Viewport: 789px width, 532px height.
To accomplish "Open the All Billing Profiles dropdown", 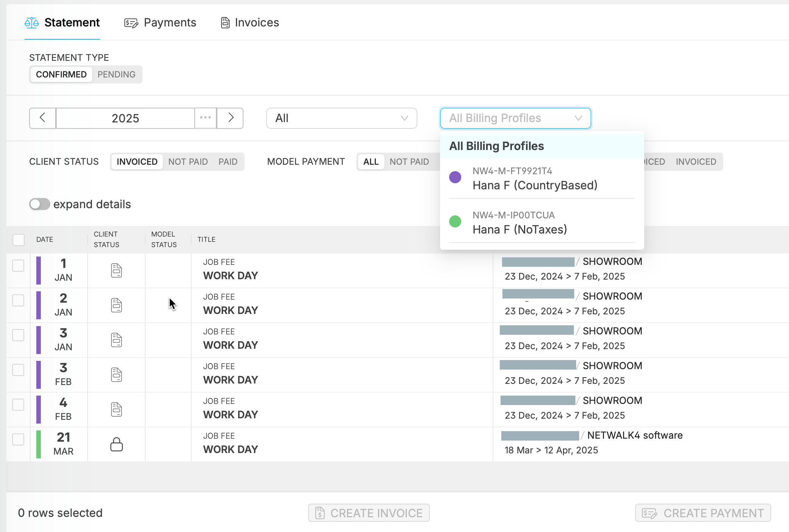I will click(x=515, y=118).
